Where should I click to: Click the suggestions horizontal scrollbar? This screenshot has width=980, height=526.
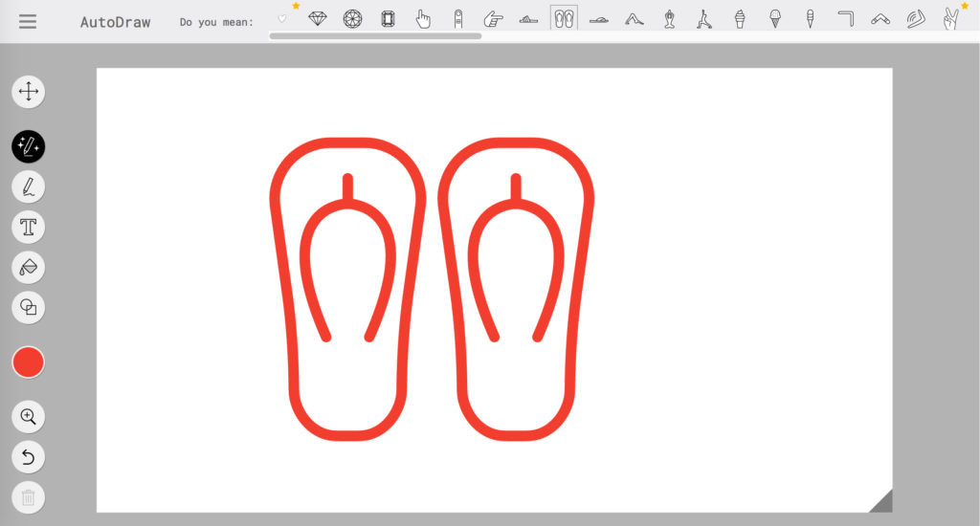(375, 36)
